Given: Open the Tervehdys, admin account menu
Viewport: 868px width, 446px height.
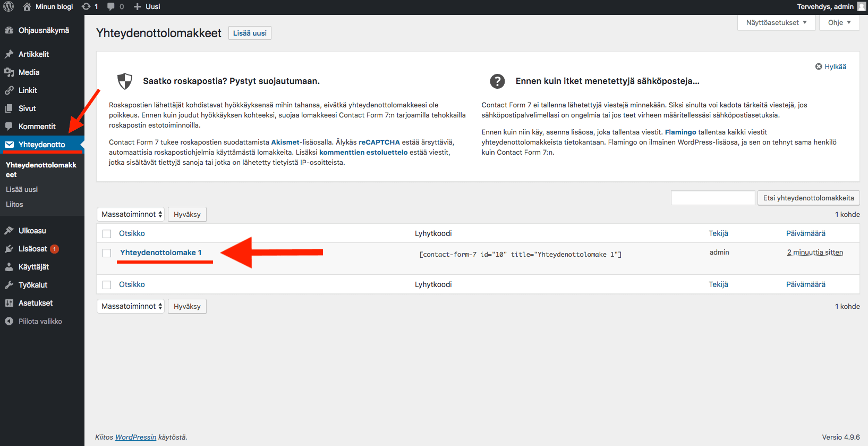Looking at the screenshot, I should (831, 6).
